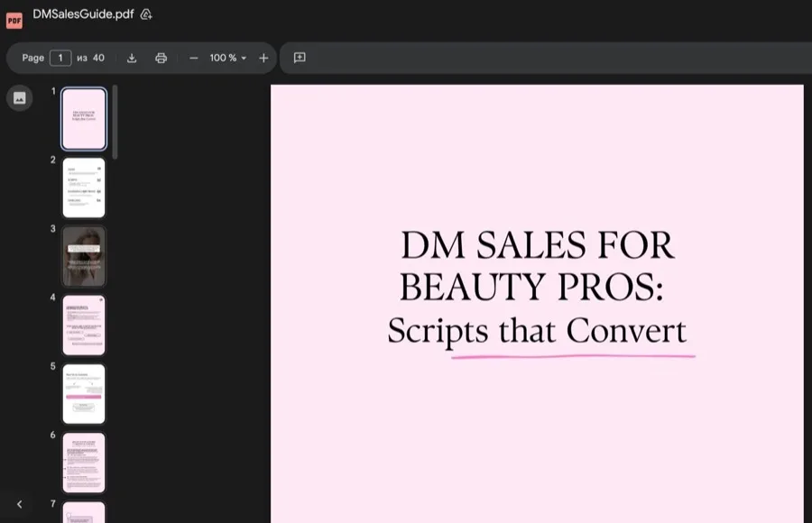Click the 'DM SALES FOR' title line
This screenshot has width=812, height=523.
pos(538,245)
